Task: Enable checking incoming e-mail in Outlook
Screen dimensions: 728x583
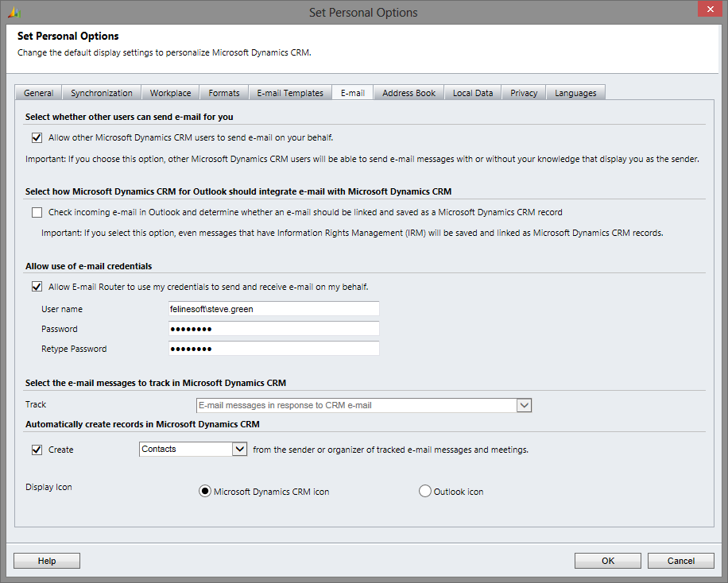Action: [x=37, y=212]
